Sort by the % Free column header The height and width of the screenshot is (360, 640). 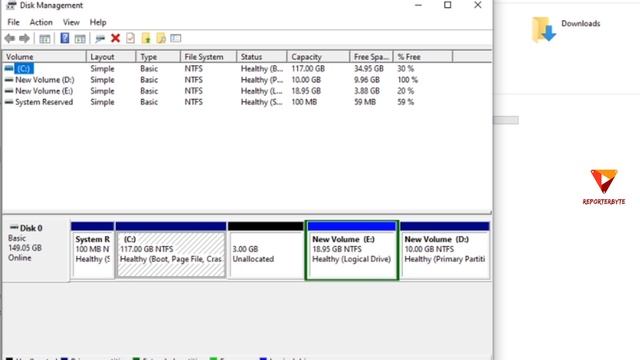click(423, 57)
